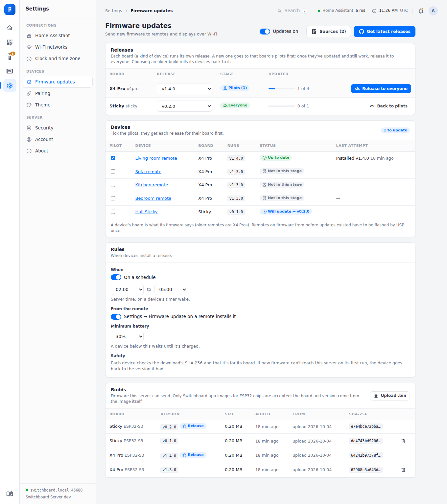Viewport: 447px width, 504px height.
Task: Open the dashboard editor icon in left rail
Action: click(x=10, y=42)
